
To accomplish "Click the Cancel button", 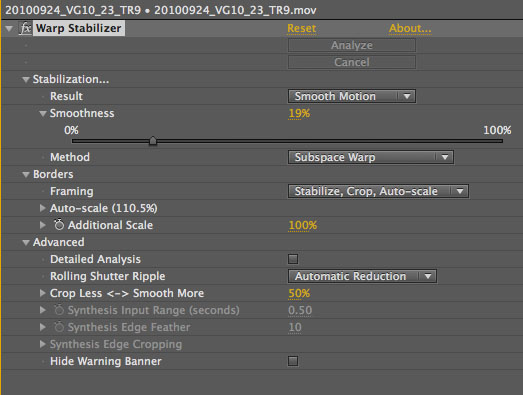I will [x=352, y=62].
